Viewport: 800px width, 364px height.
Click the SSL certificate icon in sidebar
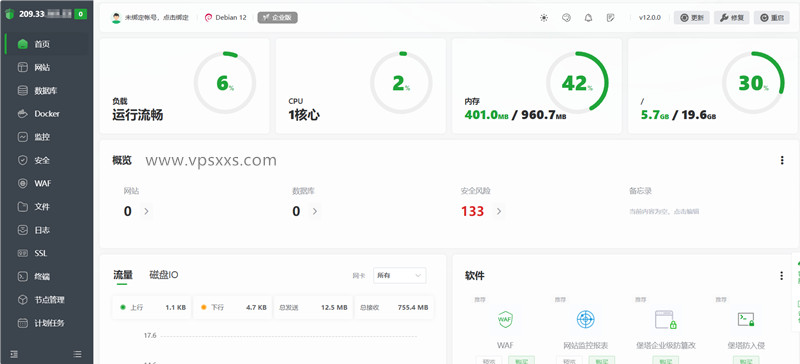coord(22,253)
